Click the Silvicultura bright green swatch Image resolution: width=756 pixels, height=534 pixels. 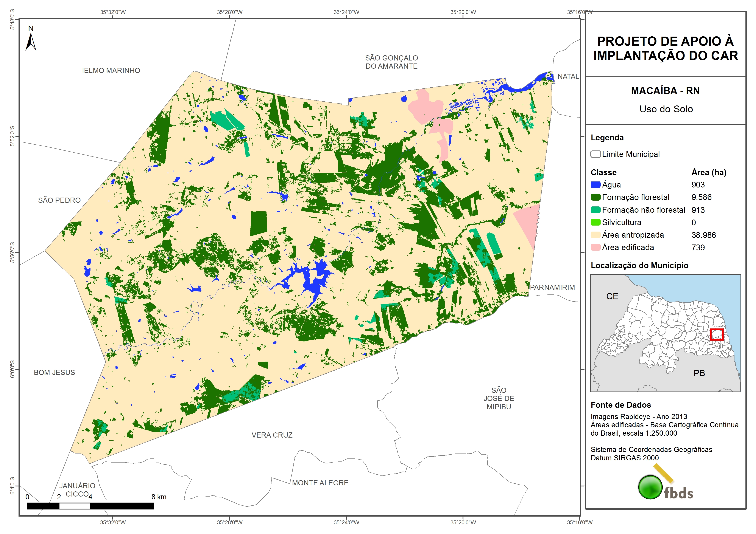tap(595, 222)
